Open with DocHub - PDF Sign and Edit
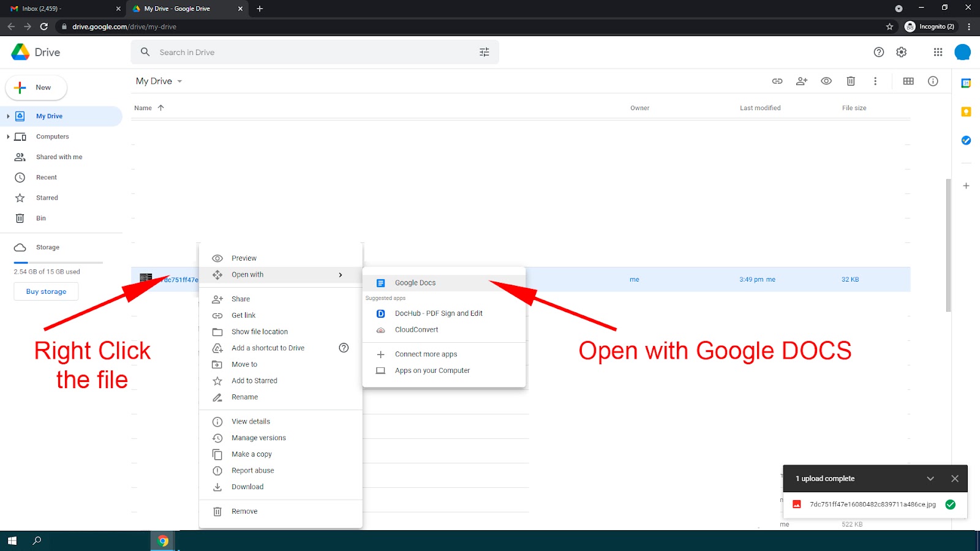 (444, 313)
